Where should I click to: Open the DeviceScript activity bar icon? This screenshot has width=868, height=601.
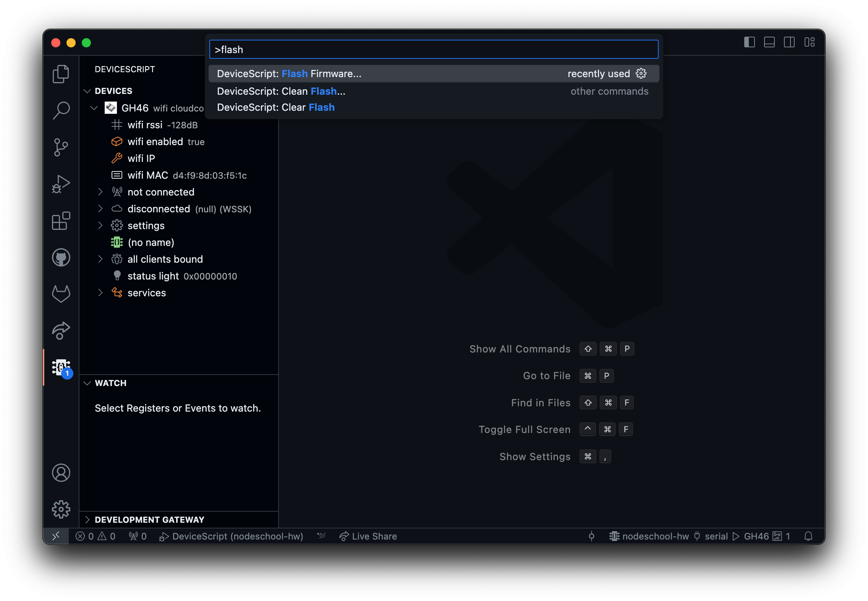point(61,367)
